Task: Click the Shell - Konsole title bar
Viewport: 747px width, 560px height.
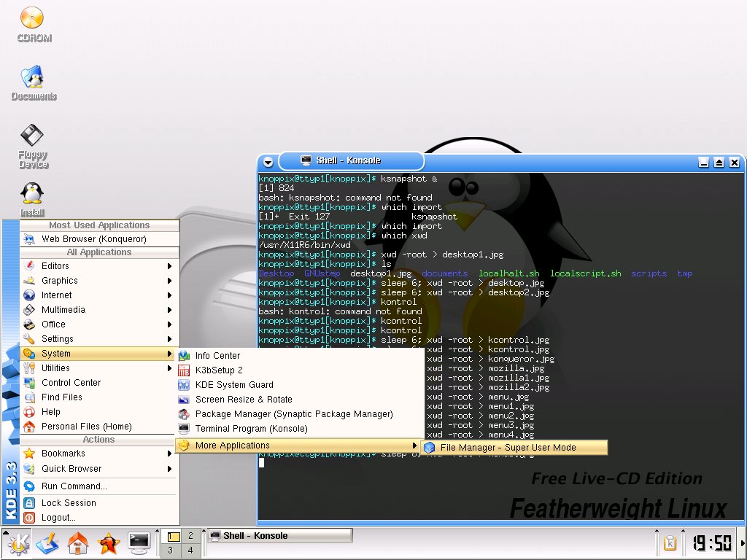Action: pos(351,160)
